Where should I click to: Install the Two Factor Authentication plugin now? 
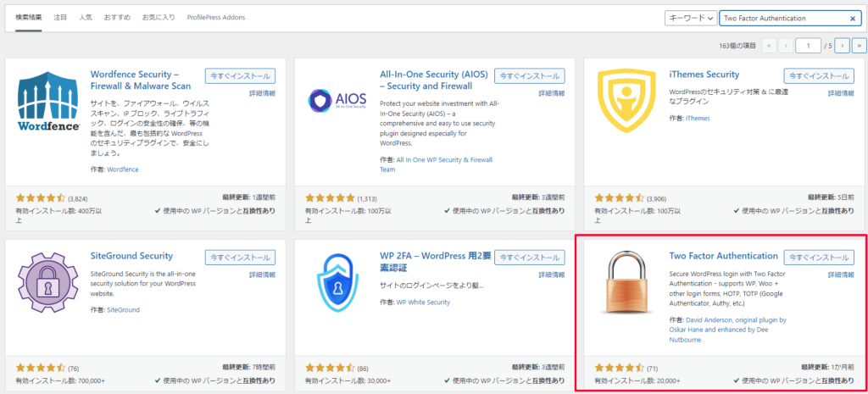click(x=819, y=257)
